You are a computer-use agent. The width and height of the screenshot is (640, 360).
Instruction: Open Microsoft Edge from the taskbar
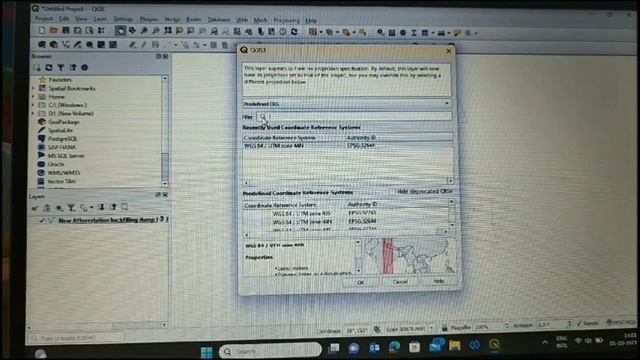[394, 347]
